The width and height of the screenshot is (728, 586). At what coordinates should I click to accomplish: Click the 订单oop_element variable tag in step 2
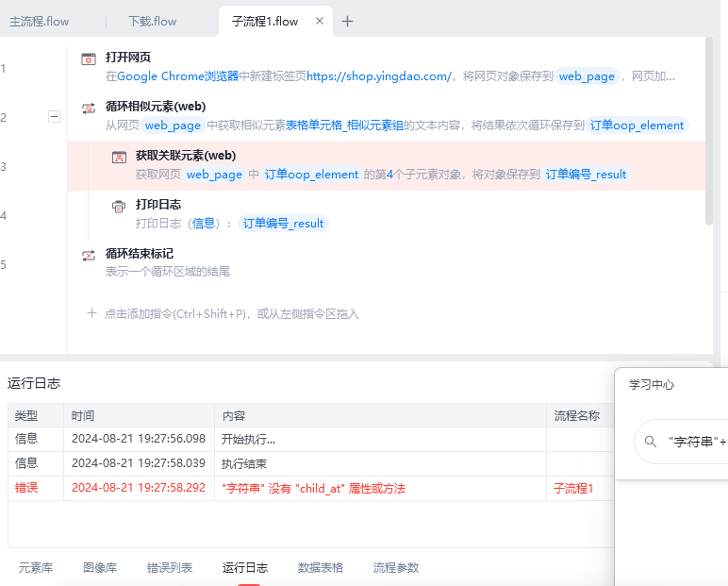coord(637,126)
